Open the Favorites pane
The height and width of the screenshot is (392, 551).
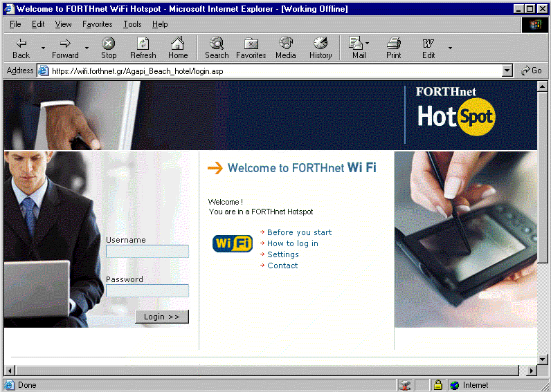(x=251, y=48)
